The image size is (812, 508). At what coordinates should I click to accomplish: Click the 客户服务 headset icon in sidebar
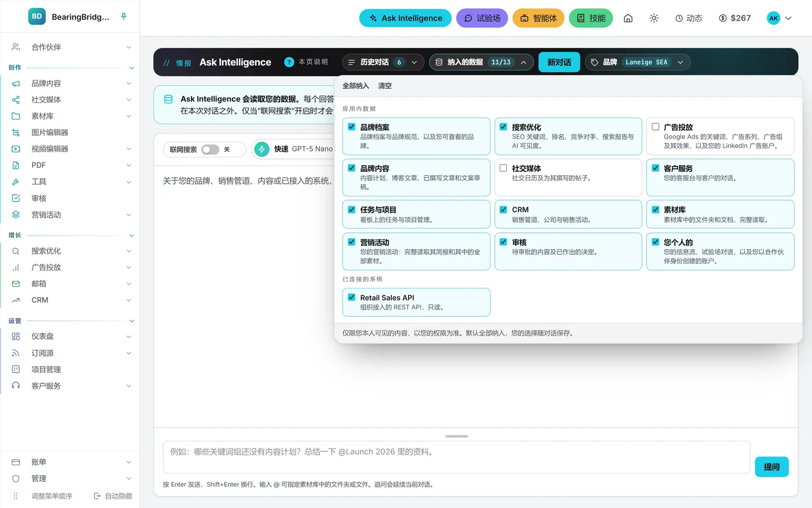(16, 386)
